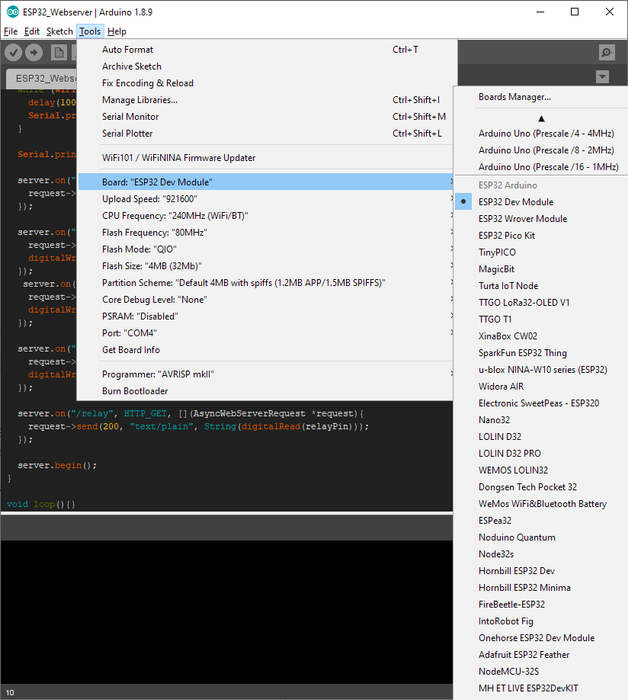Click the Upload arrow toolbar button
The image size is (628, 700).
(34, 53)
